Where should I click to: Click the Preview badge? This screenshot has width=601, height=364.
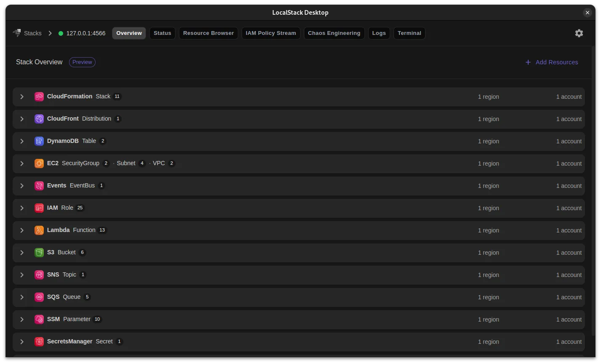(x=82, y=62)
